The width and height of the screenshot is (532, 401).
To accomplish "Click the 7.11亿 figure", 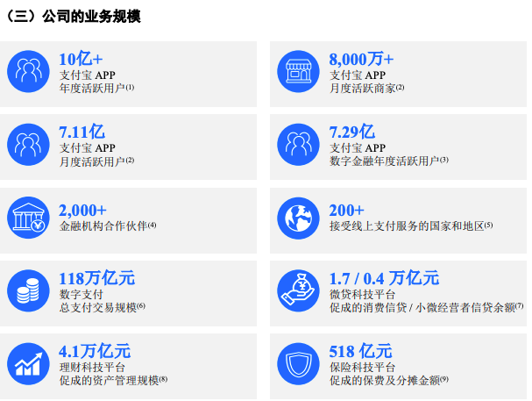I will coord(82,132).
